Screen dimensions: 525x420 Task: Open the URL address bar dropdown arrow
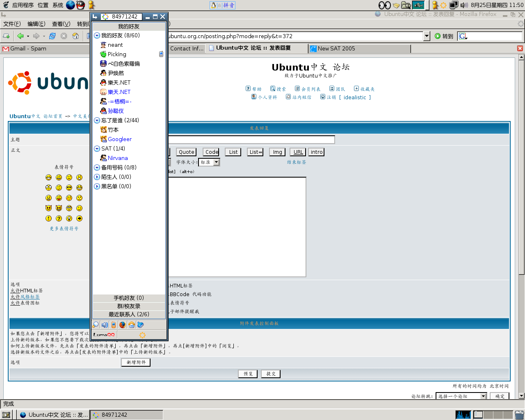tap(427, 36)
